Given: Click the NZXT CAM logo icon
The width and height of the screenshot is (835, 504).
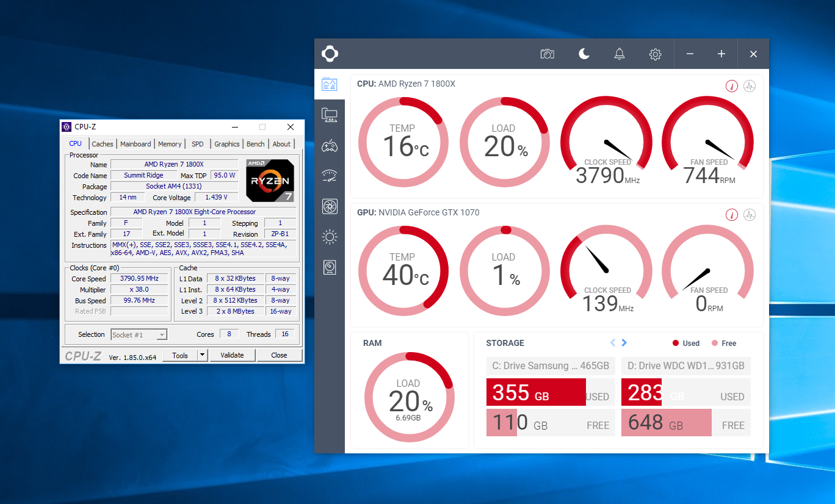Looking at the screenshot, I should tap(330, 54).
